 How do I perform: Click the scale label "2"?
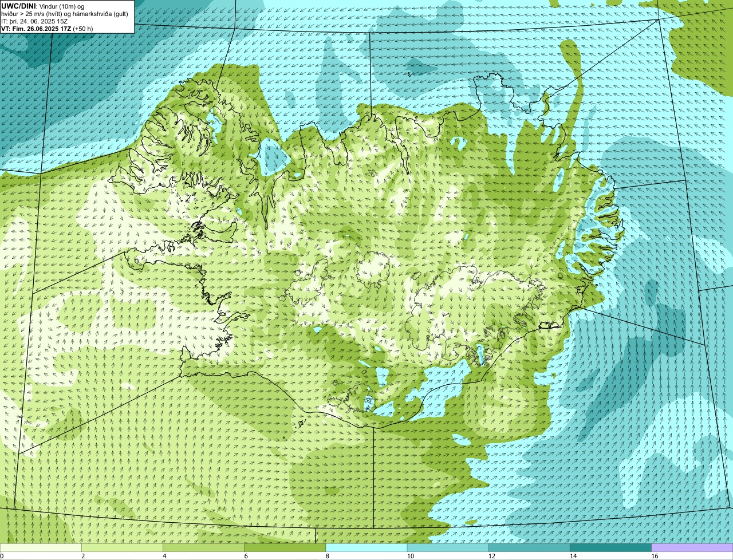point(83,556)
